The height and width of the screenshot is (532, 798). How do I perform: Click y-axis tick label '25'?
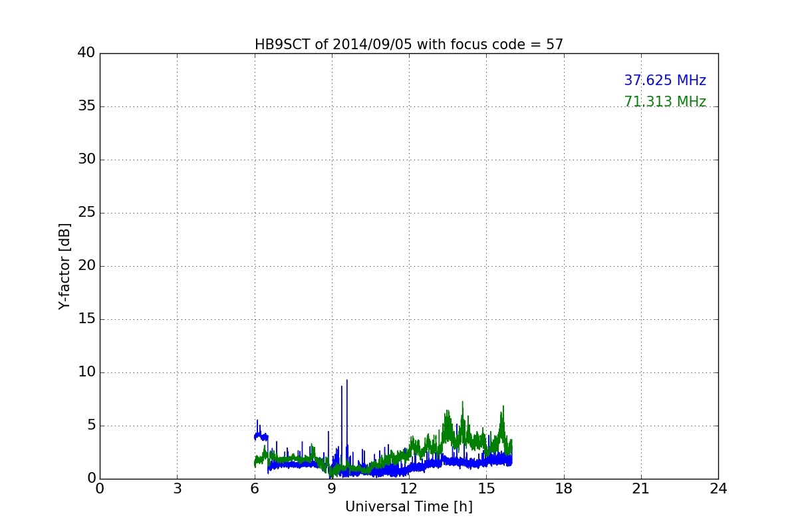click(86, 213)
